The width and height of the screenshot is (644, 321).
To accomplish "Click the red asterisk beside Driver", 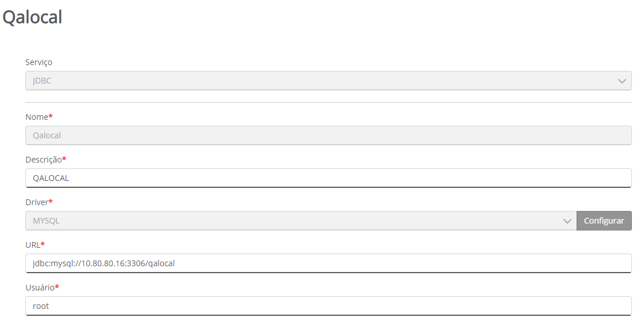I will click(51, 201).
